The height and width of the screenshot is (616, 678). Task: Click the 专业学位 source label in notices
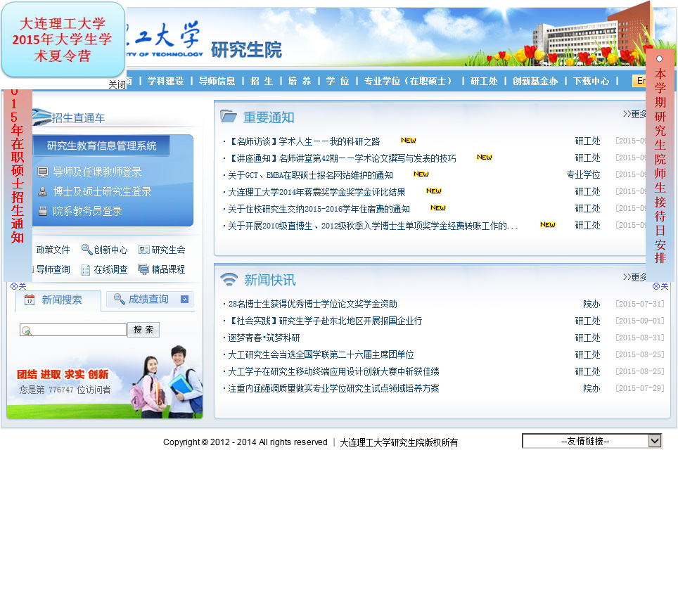tap(583, 174)
